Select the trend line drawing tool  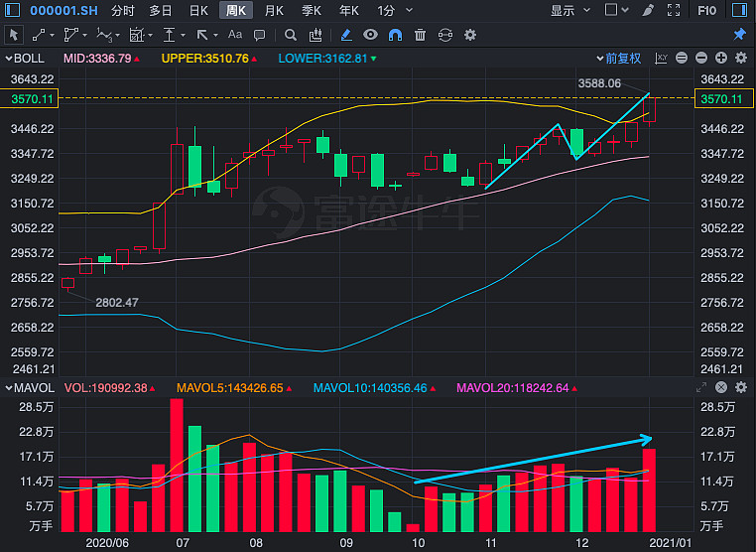(x=38, y=35)
